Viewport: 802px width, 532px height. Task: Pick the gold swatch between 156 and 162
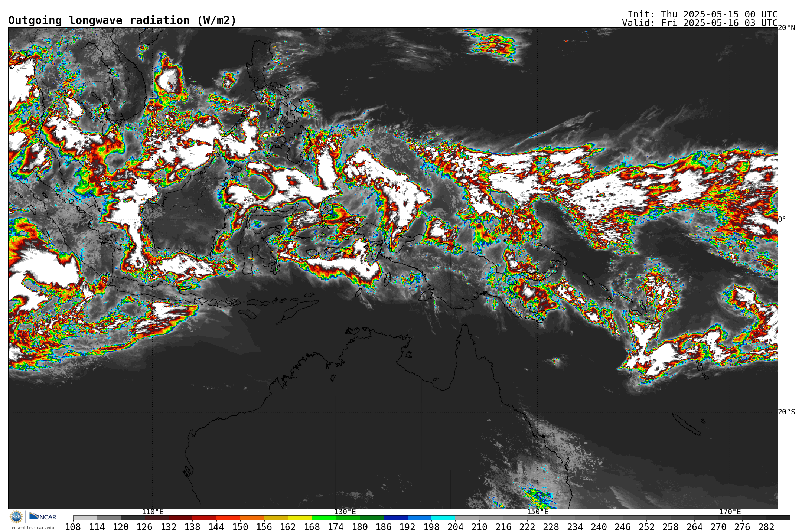[x=276, y=518]
